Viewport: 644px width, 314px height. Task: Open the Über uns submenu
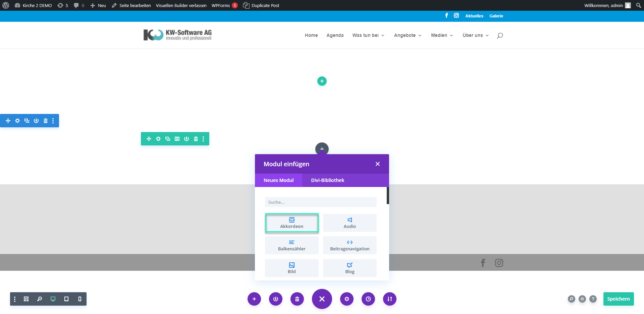coord(475,35)
